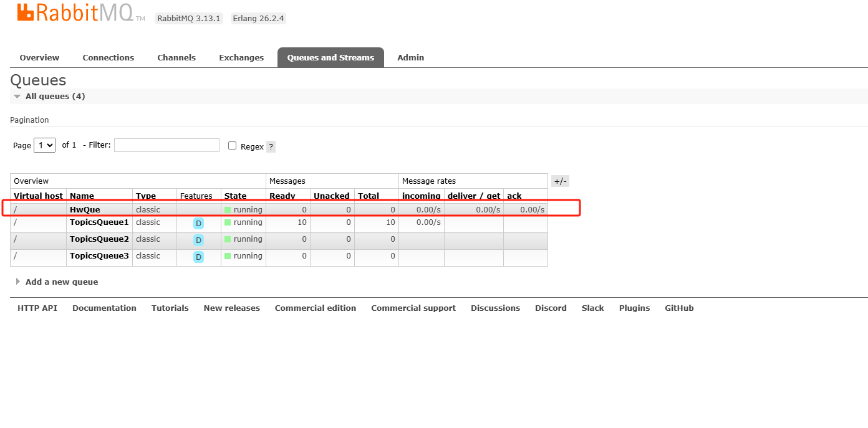The height and width of the screenshot is (428, 868).
Task: Open the Page number dropdown
Action: click(x=44, y=145)
